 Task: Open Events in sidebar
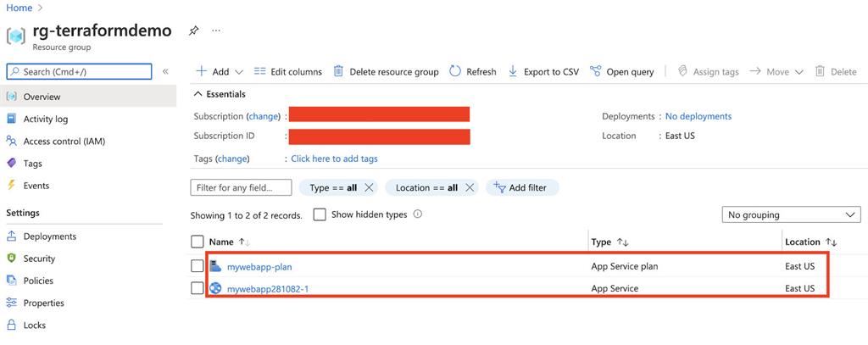click(x=36, y=186)
